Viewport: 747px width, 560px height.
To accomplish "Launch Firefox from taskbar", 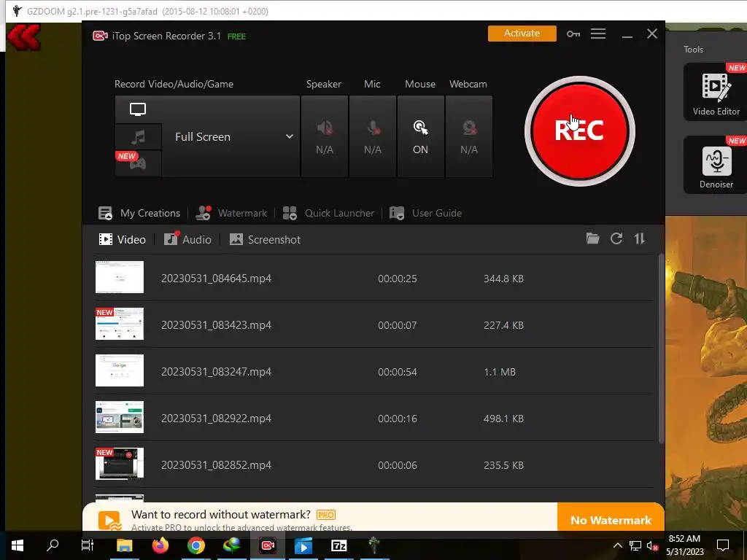I will tap(160, 545).
